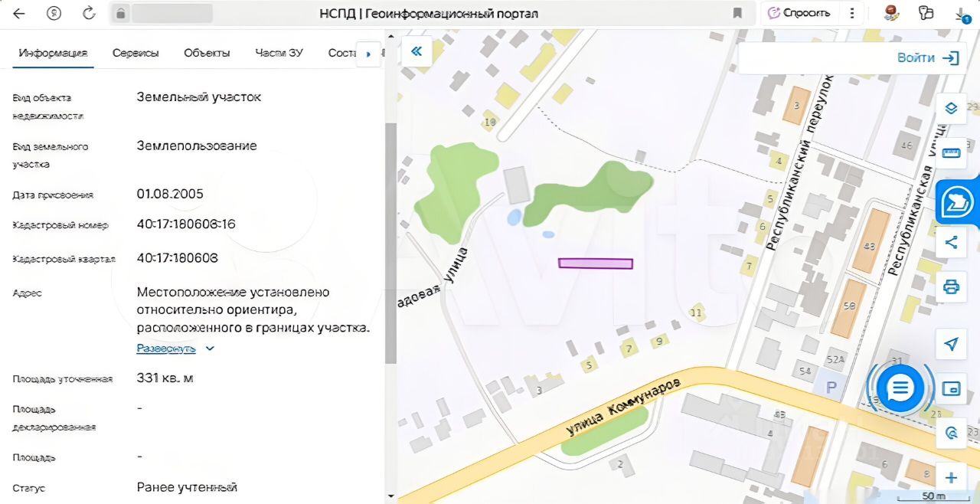
Task: Click the Землепользование value
Action: [x=197, y=146]
